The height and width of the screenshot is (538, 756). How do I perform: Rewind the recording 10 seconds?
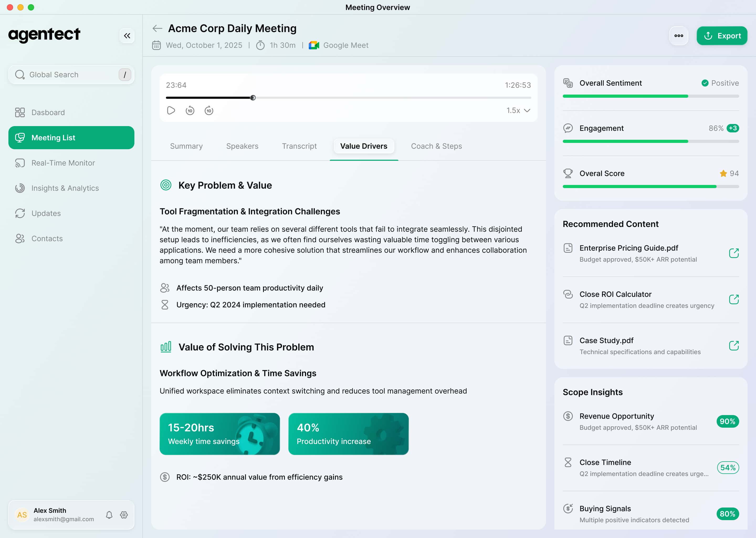point(190,110)
